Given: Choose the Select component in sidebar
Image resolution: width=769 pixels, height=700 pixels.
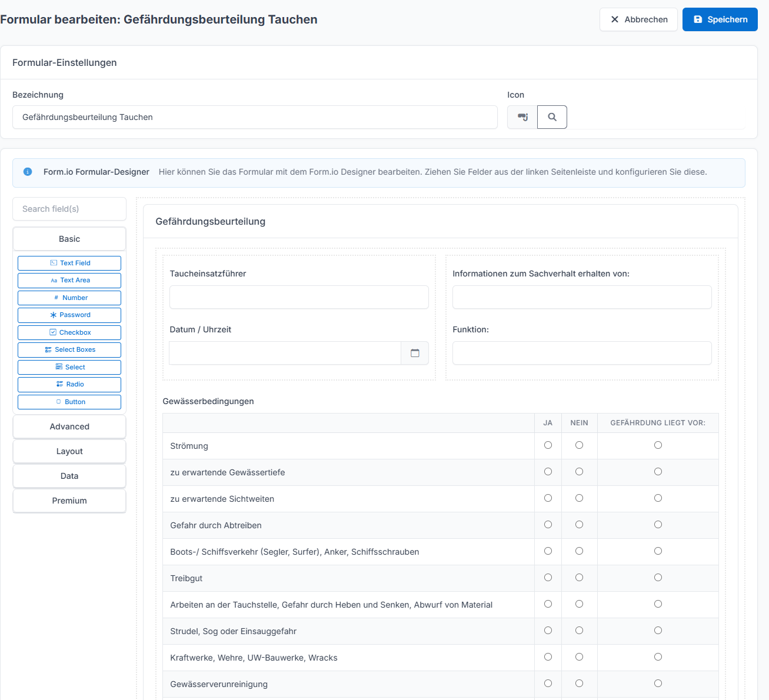Looking at the screenshot, I should tap(69, 367).
